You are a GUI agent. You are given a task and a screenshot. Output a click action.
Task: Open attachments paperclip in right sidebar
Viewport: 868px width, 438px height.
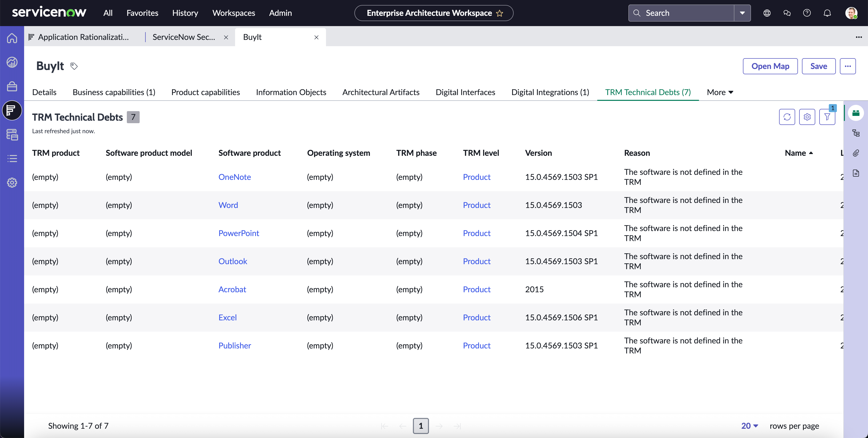pos(856,153)
